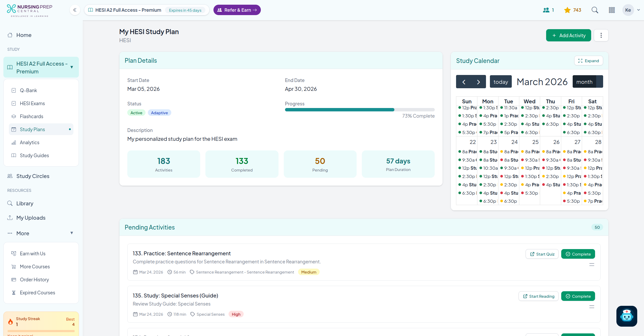
Task: Expand the HESI A2 Full Access course dropdown
Action: (72, 67)
